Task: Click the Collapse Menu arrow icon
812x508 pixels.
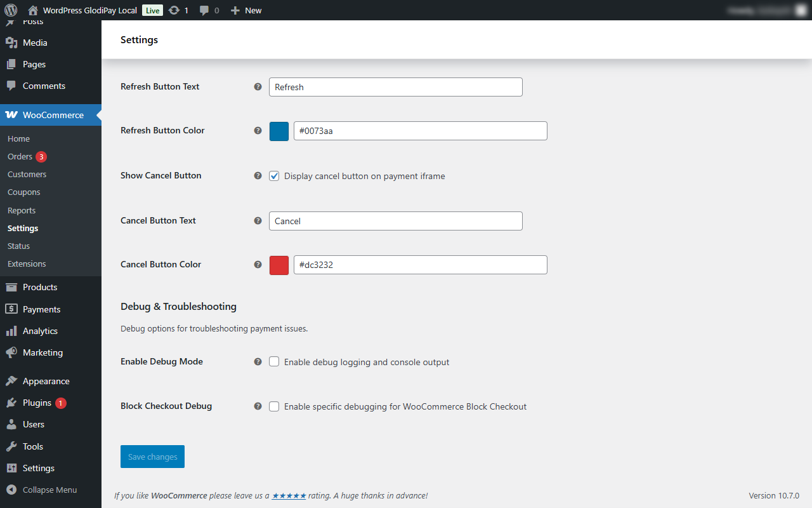Action: pyautogui.click(x=11, y=490)
